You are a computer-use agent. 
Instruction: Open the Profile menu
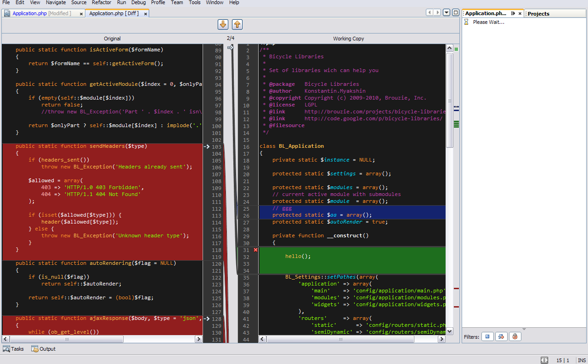click(x=158, y=2)
